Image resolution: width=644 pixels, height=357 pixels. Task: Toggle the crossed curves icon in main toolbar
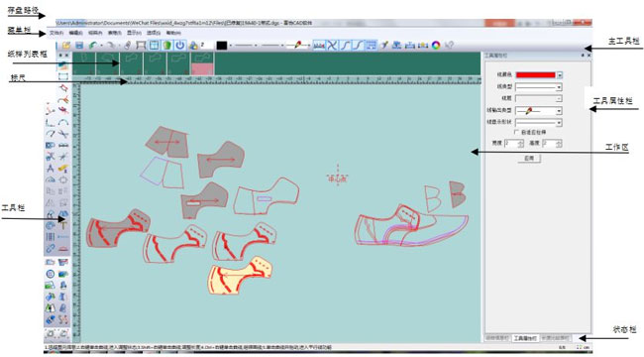(332, 46)
